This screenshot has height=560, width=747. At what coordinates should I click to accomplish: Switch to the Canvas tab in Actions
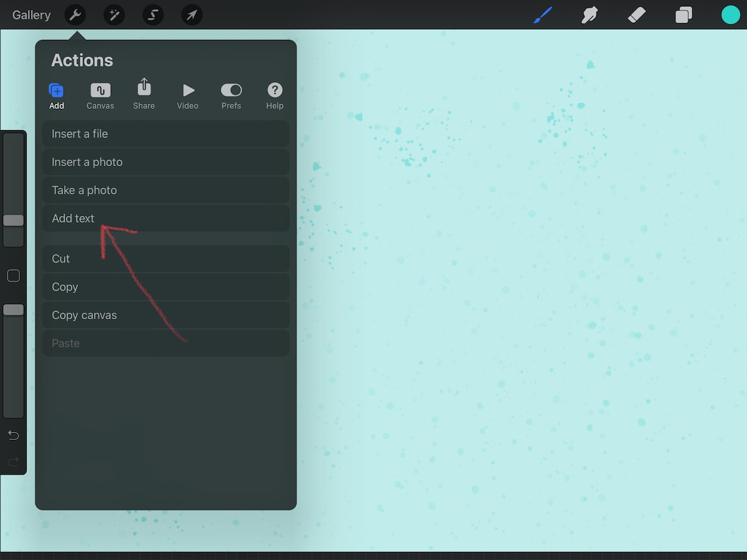pos(100,95)
